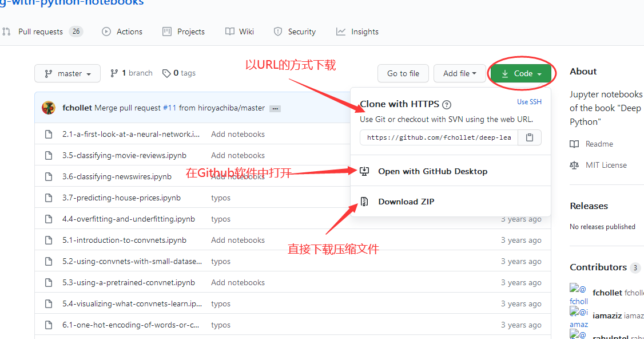Open pull request #11 link

(170, 108)
